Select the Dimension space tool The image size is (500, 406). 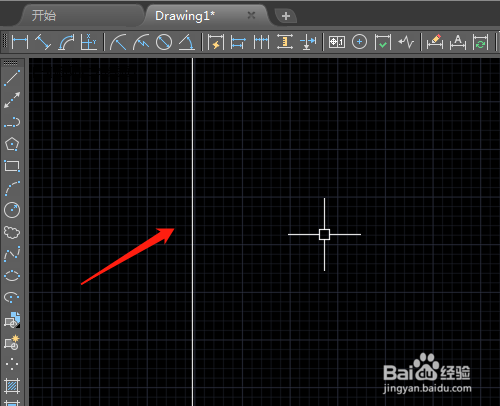[285, 42]
